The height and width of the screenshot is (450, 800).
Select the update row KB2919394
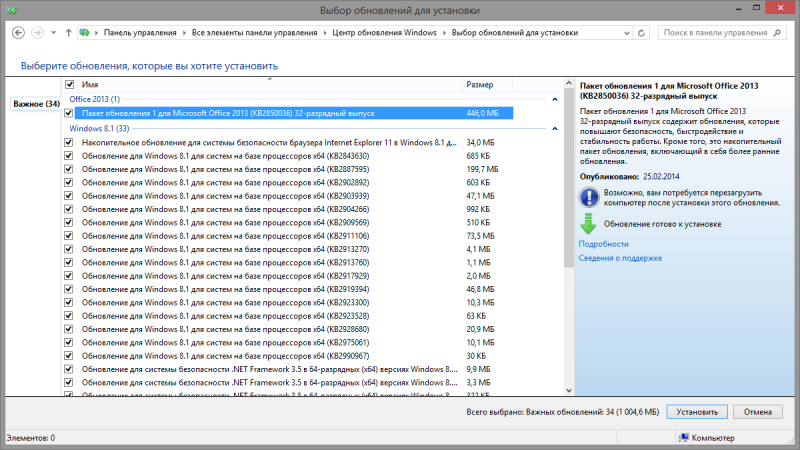pyautogui.click(x=288, y=289)
